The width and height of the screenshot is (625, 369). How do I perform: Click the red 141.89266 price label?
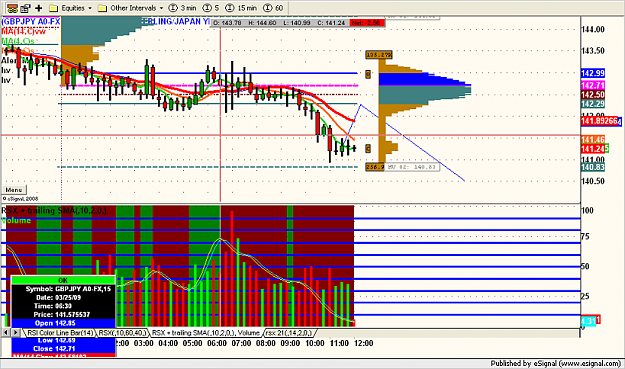[x=599, y=121]
